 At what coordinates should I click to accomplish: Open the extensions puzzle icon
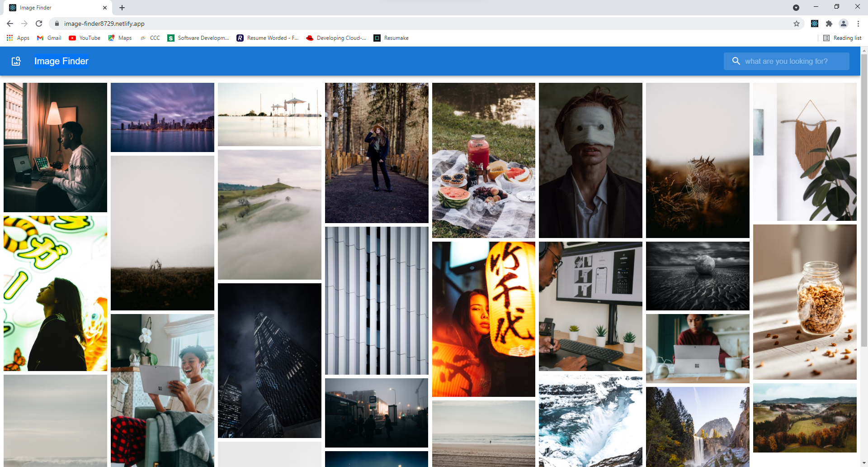point(829,24)
